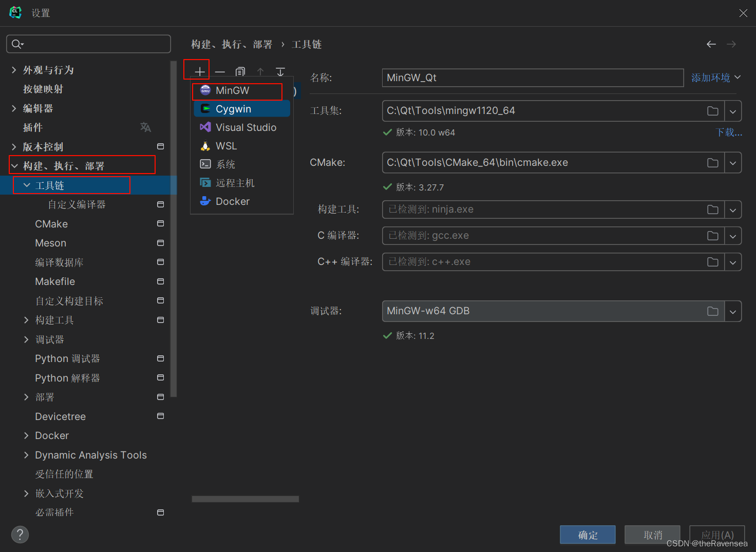Open 插件 settings page
The height and width of the screenshot is (552, 756).
coord(33,127)
